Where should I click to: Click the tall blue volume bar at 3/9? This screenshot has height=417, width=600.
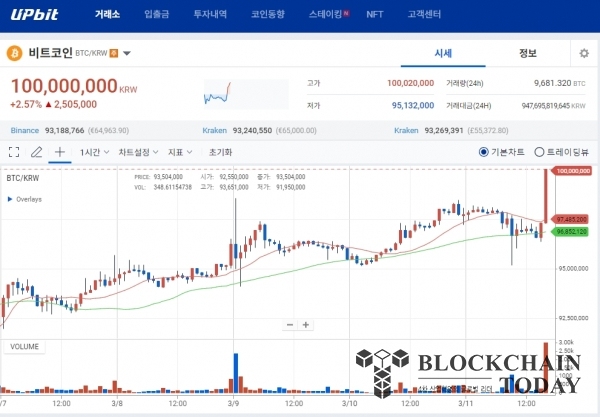pos(236,373)
